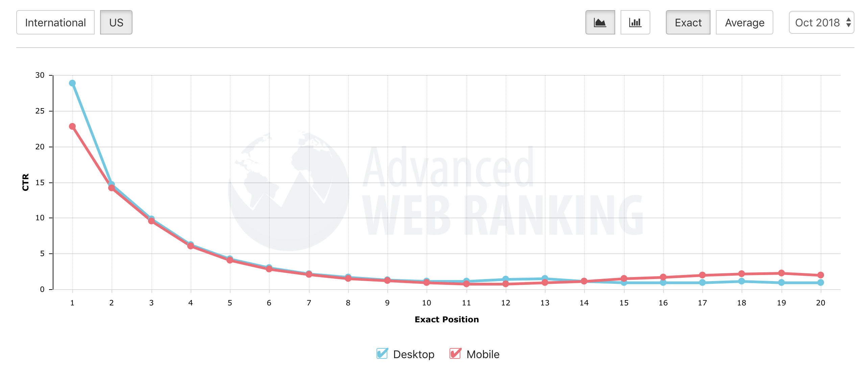This screenshot has height=373, width=868.
Task: Select the International data tab
Action: (55, 22)
